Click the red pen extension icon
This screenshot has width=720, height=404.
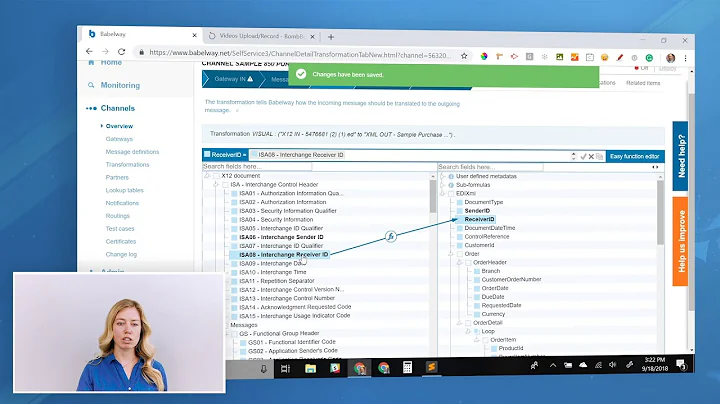click(x=619, y=57)
